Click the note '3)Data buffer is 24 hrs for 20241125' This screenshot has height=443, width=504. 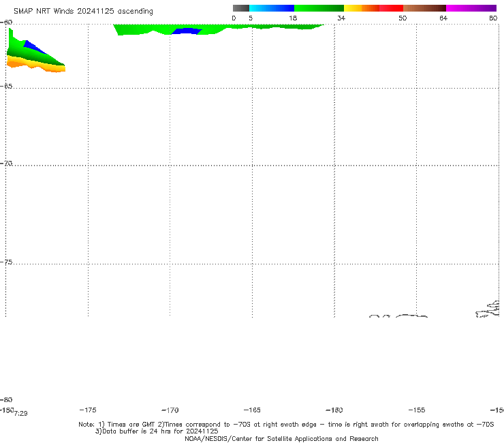click(x=157, y=431)
